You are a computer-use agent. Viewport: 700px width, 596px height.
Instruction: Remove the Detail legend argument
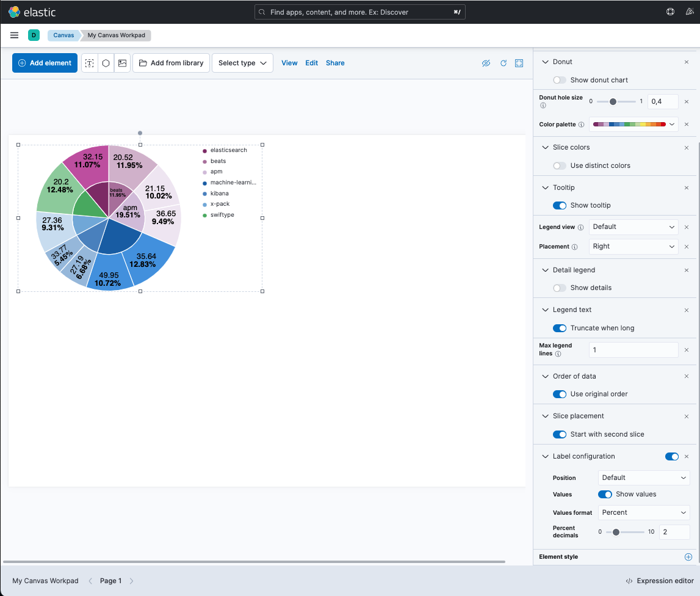point(687,270)
